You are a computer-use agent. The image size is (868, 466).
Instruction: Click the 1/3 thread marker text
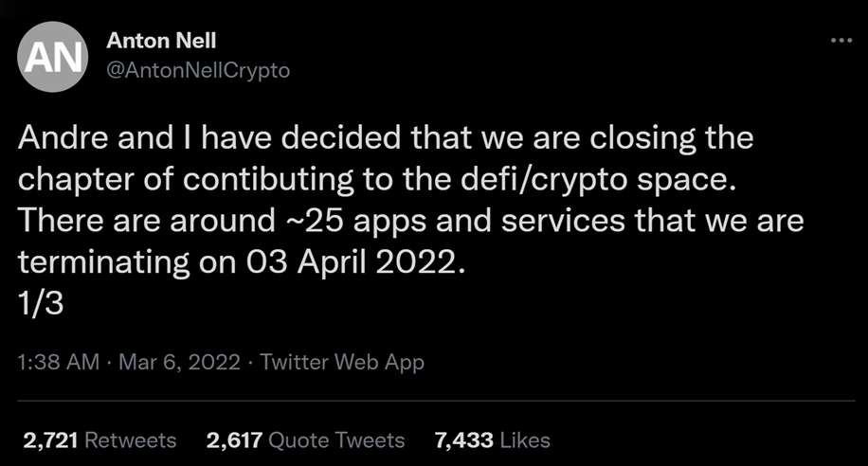click(41, 303)
